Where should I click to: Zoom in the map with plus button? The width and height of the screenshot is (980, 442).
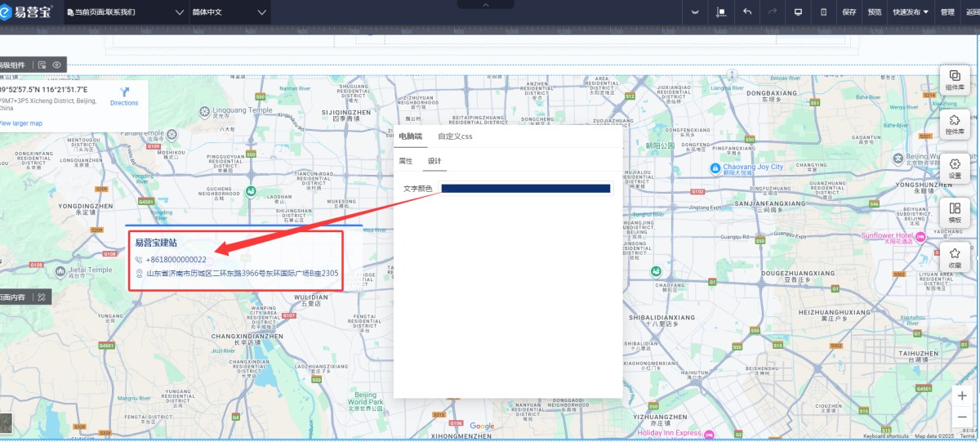point(963,395)
